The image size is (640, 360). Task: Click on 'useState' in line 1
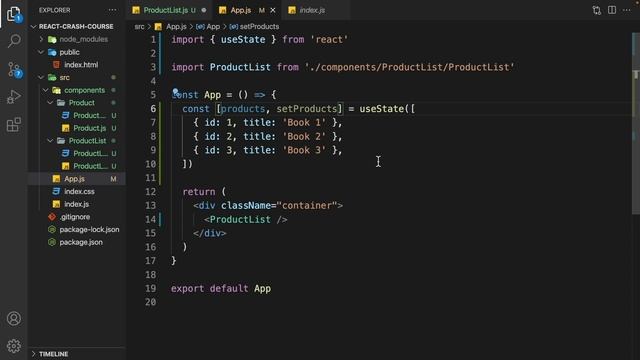[x=243, y=40]
